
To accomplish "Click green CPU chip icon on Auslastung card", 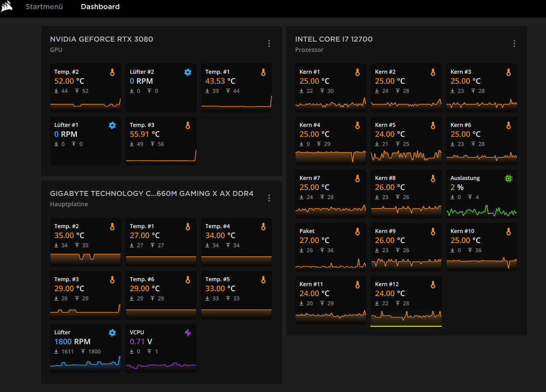I will (508, 178).
